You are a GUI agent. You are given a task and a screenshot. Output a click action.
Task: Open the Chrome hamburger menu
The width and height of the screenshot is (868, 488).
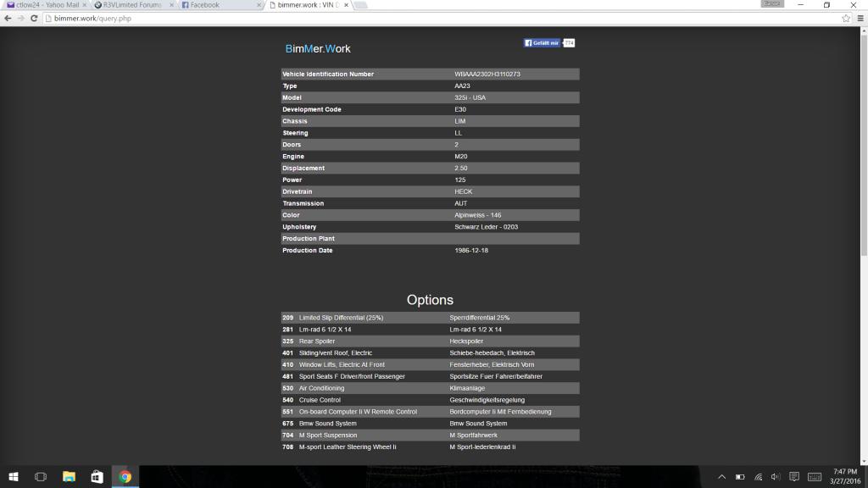(x=860, y=19)
